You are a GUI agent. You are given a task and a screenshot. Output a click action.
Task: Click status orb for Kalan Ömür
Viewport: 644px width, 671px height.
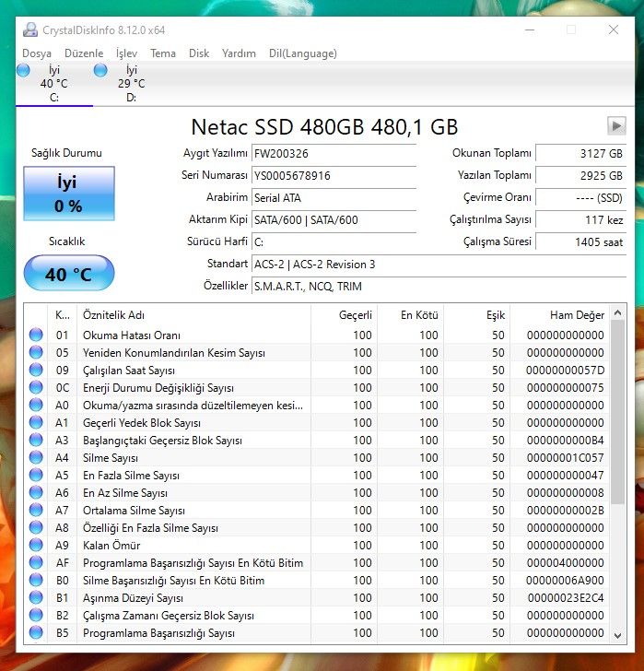coord(36,546)
